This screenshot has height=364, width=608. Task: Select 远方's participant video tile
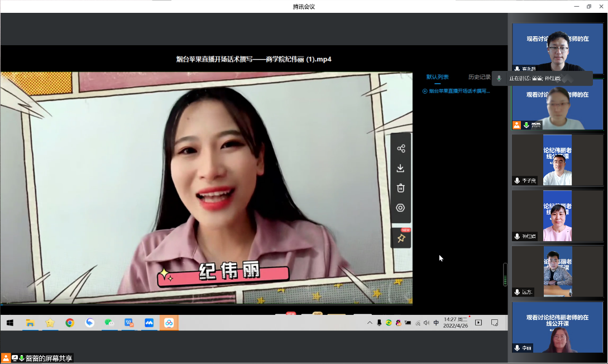coord(558,271)
